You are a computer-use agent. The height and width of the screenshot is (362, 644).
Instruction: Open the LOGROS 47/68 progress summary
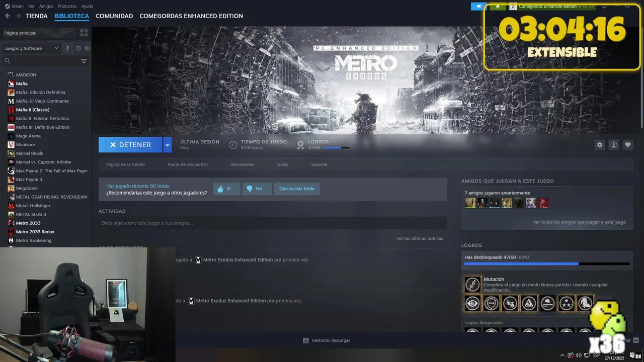point(323,145)
